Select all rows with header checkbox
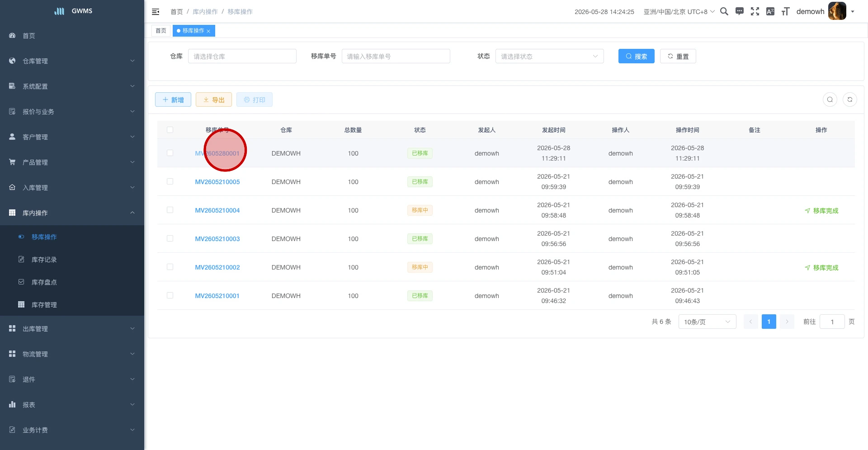This screenshot has height=450, width=868. (x=170, y=130)
